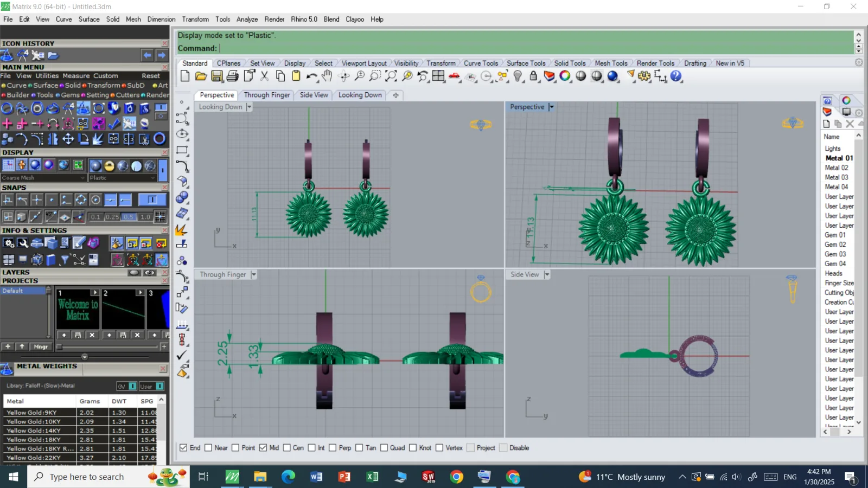Enable the Near object snap checkbox
Image resolution: width=868 pixels, height=488 pixels.
[x=208, y=448]
